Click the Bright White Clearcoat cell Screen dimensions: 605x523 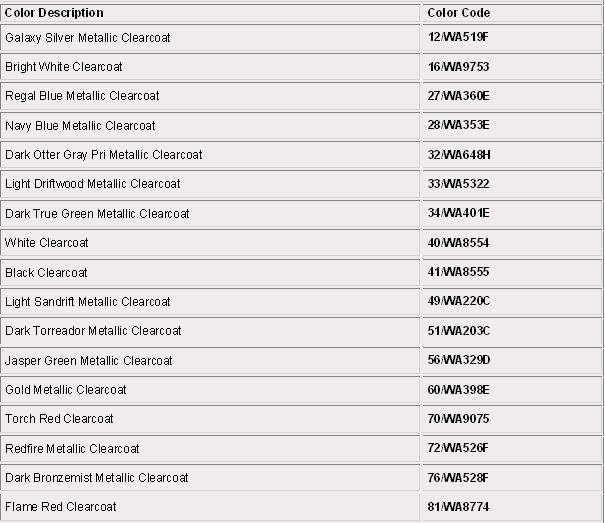click(x=64, y=67)
